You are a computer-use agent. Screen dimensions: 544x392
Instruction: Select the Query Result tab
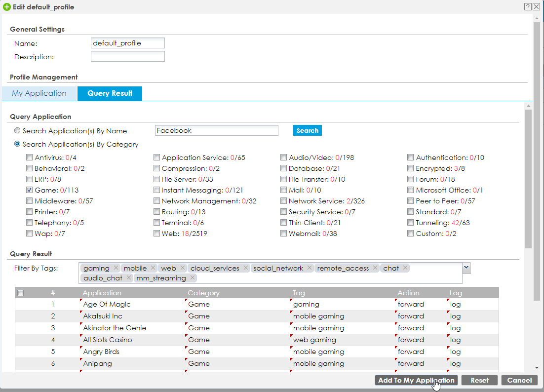coord(110,93)
